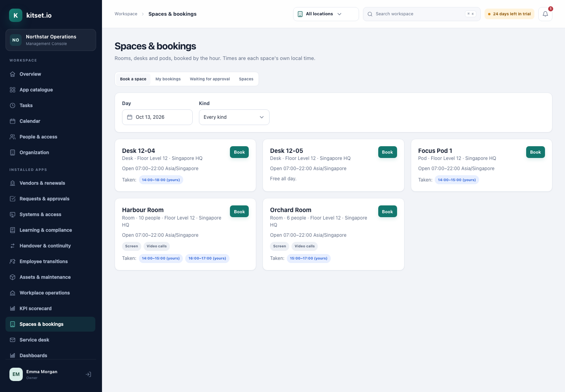
Task: Click the Service desk envelope icon
Action: [13, 340]
